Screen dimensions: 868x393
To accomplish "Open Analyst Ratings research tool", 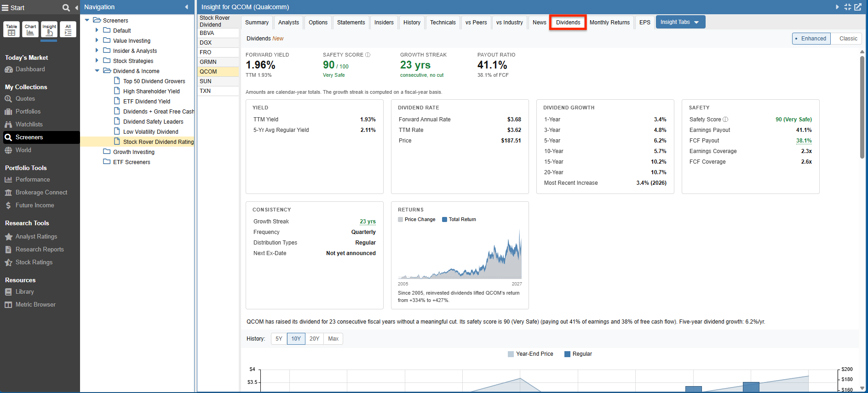I will click(x=36, y=237).
